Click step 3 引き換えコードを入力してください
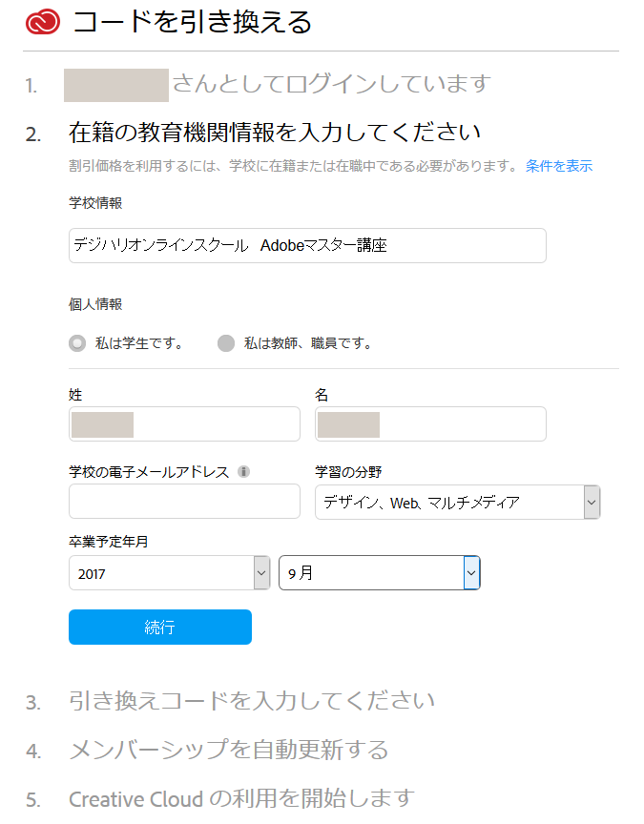Screen dimensions: 644x824 [252, 701]
